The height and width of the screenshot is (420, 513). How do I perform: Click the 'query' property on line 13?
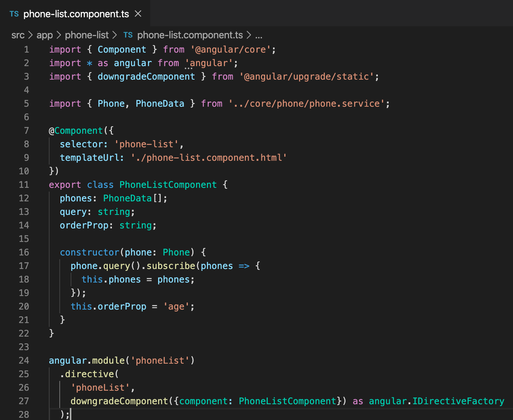pyautogui.click(x=73, y=212)
